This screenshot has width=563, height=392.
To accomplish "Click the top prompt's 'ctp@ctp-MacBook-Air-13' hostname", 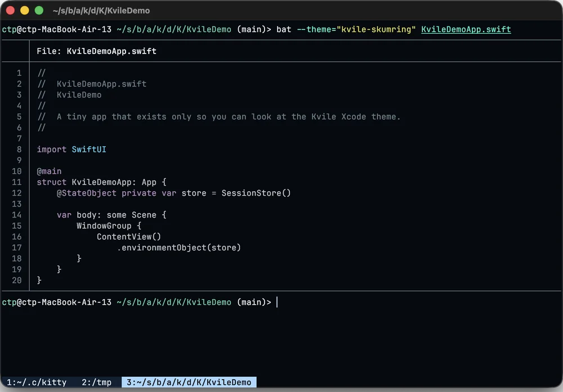I will (x=57, y=29).
